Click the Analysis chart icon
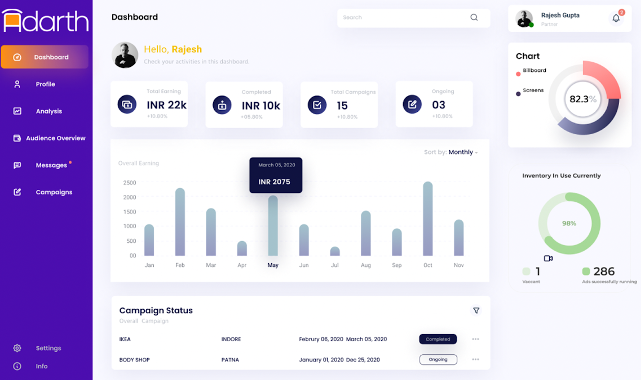This screenshot has width=642, height=380. pos(17,111)
